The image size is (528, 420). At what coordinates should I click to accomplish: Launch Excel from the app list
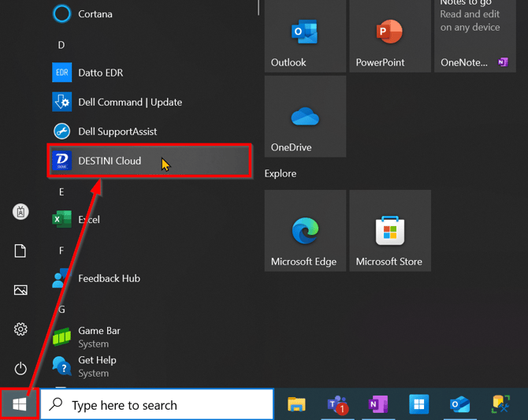[88, 220]
